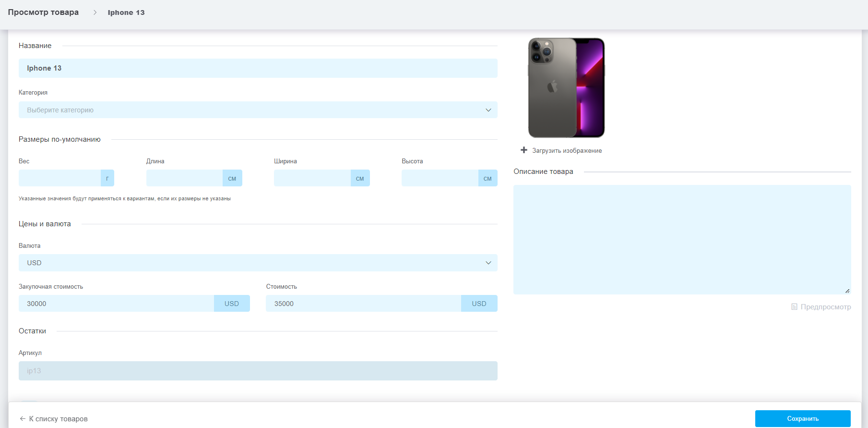
Task: Click the hint text 'Указанные значения будут применяться'
Action: click(x=125, y=198)
